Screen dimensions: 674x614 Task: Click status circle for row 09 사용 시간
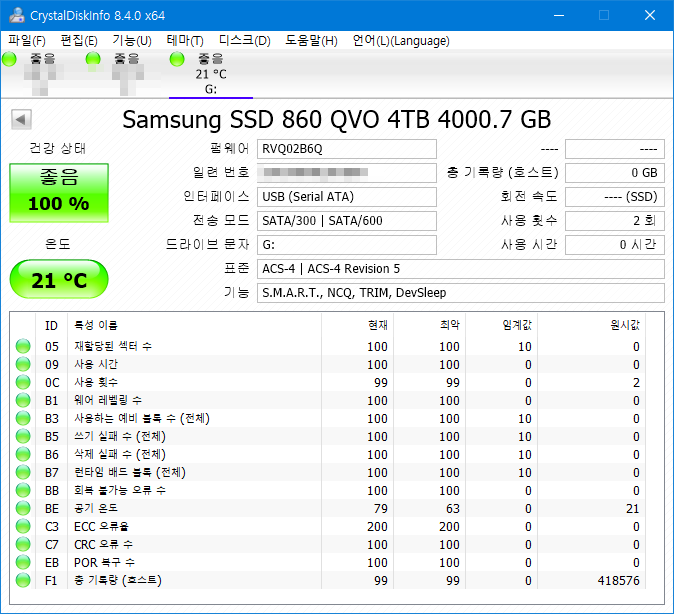(x=23, y=364)
